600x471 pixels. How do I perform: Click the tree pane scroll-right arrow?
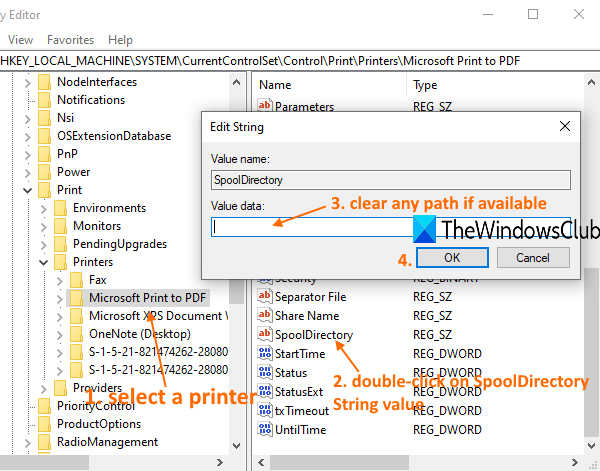click(x=220, y=463)
